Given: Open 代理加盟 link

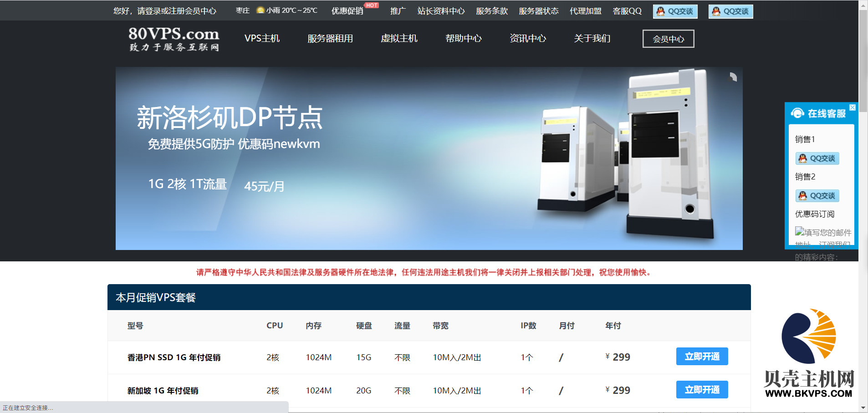Looking at the screenshot, I should (586, 11).
